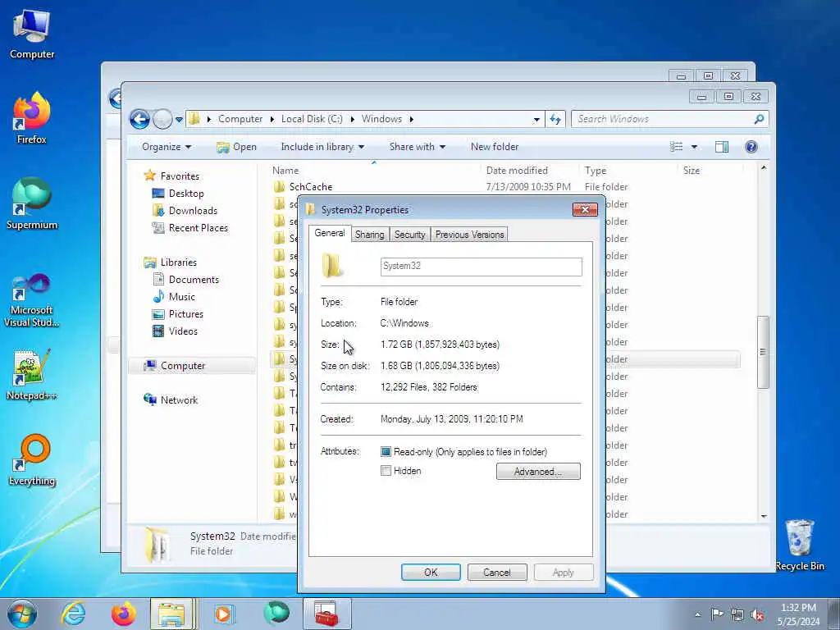Open Windows Media Player from taskbar
This screenshot has width=840, height=630.
coord(223,614)
